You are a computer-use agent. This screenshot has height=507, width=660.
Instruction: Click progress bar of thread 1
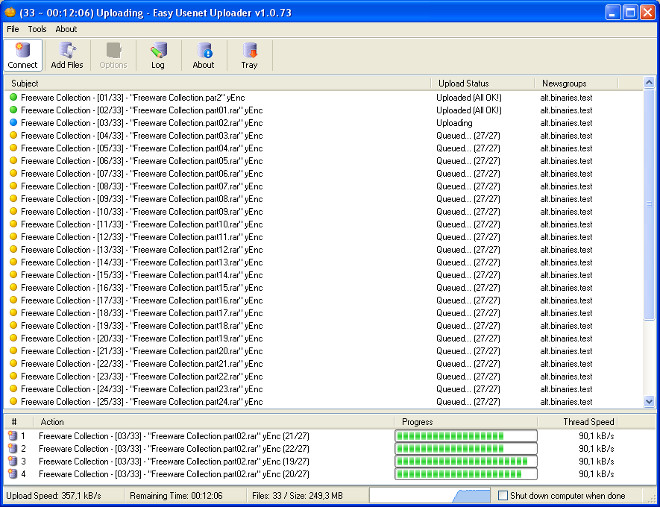(466, 435)
